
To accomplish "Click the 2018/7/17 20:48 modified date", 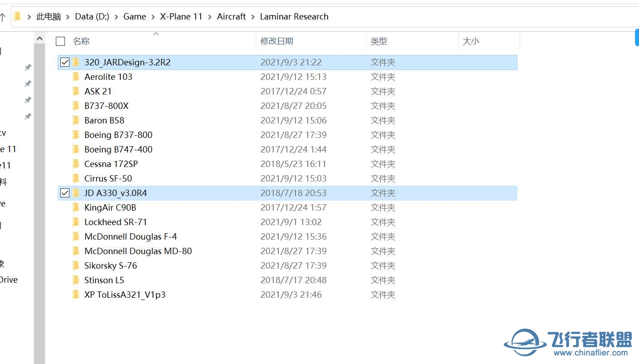I will click(293, 280).
